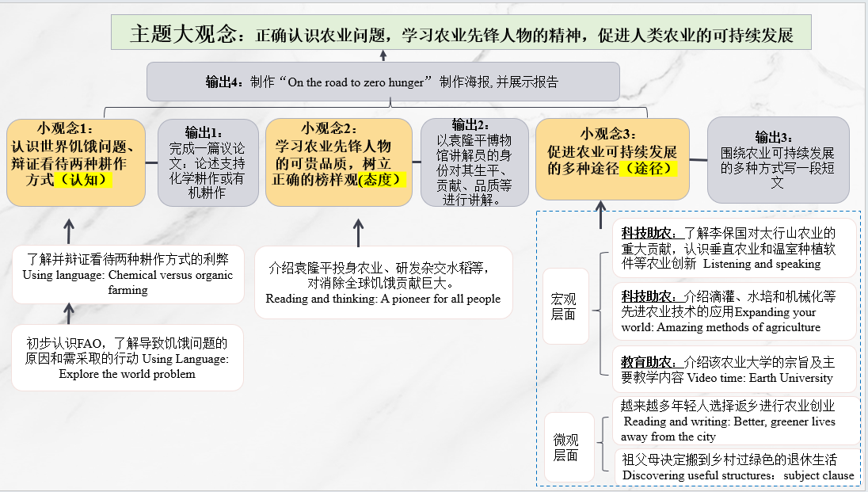Select the Better, greener lives text box

(733, 421)
